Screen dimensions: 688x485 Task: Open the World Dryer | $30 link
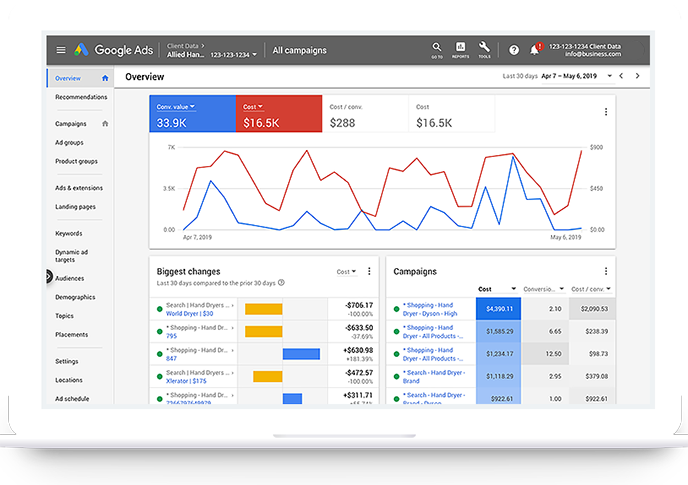190,313
